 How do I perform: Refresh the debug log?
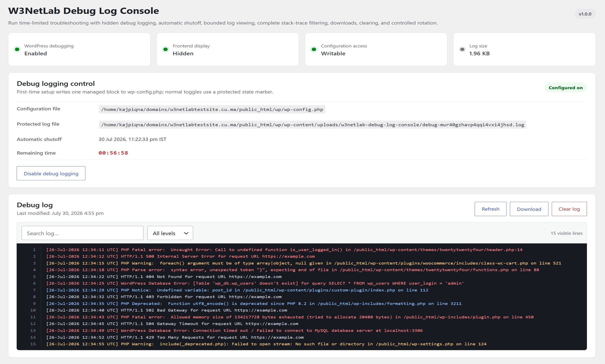(490, 209)
